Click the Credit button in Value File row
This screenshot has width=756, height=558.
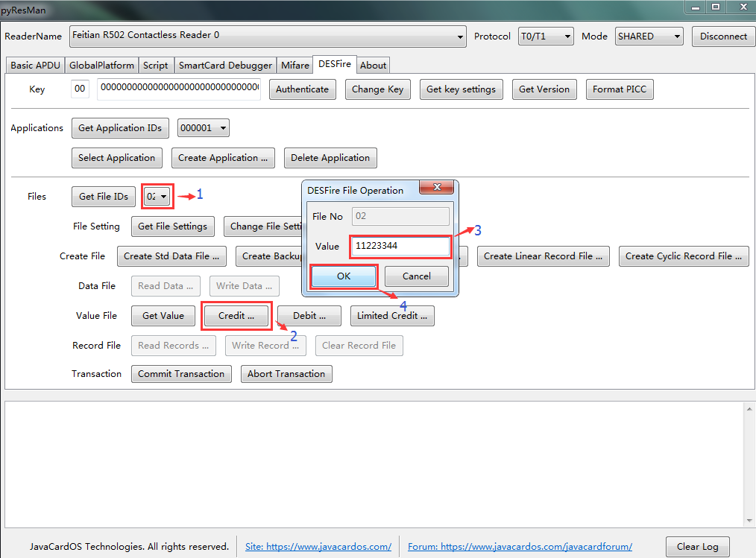click(236, 316)
